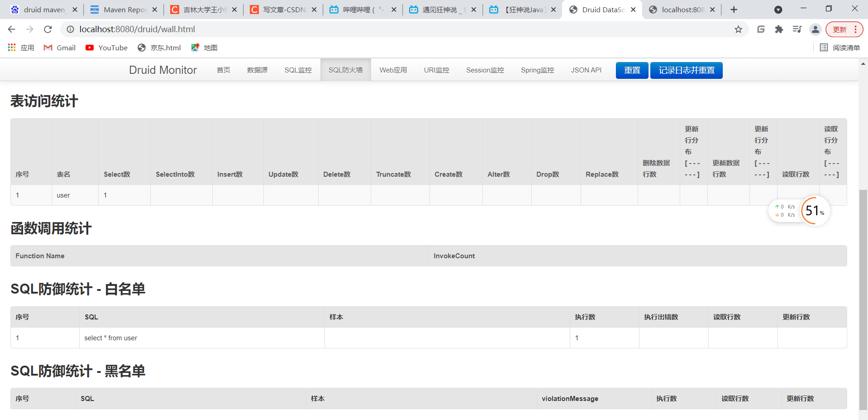This screenshot has width=868, height=420.
Task: Open the YouTube bookmark
Action: (x=107, y=48)
